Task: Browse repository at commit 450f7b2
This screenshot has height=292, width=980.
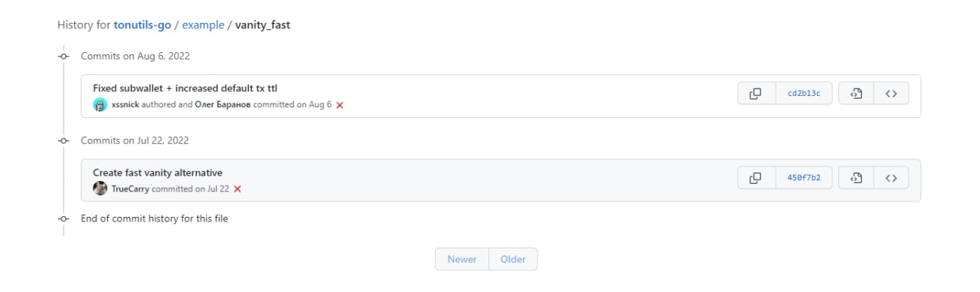Action: point(891,178)
